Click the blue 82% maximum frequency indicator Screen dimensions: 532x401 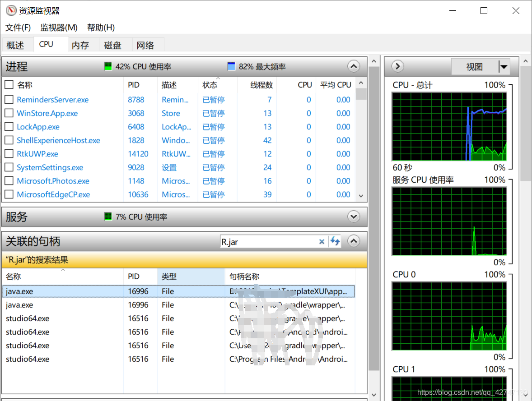tap(231, 66)
